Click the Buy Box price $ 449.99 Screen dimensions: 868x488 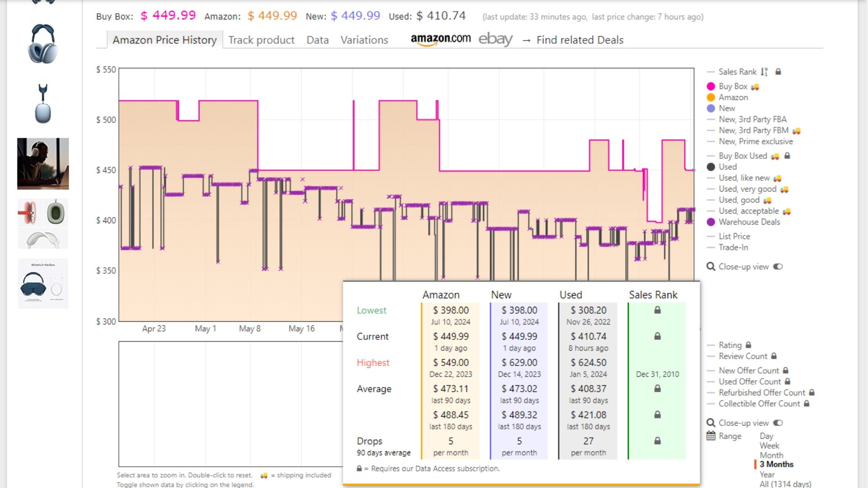tap(168, 16)
